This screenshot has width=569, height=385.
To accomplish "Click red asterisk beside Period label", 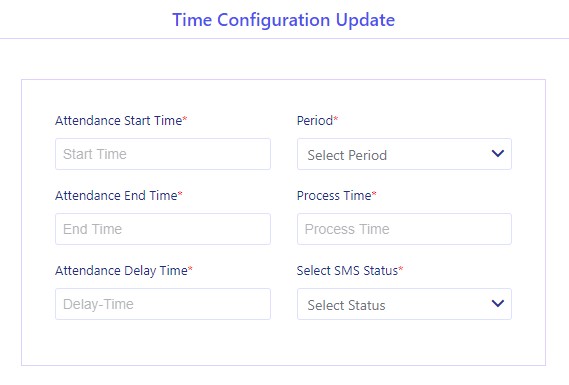I will tap(336, 118).
